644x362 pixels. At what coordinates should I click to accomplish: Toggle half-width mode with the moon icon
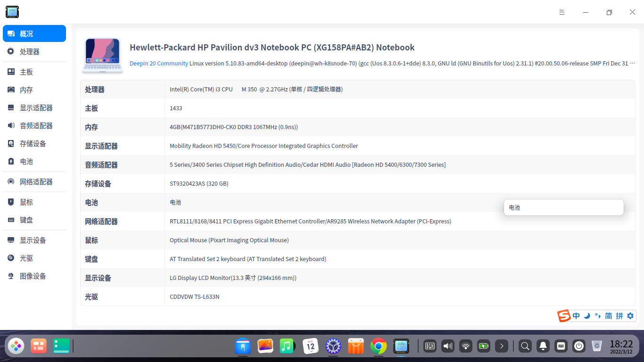(587, 316)
